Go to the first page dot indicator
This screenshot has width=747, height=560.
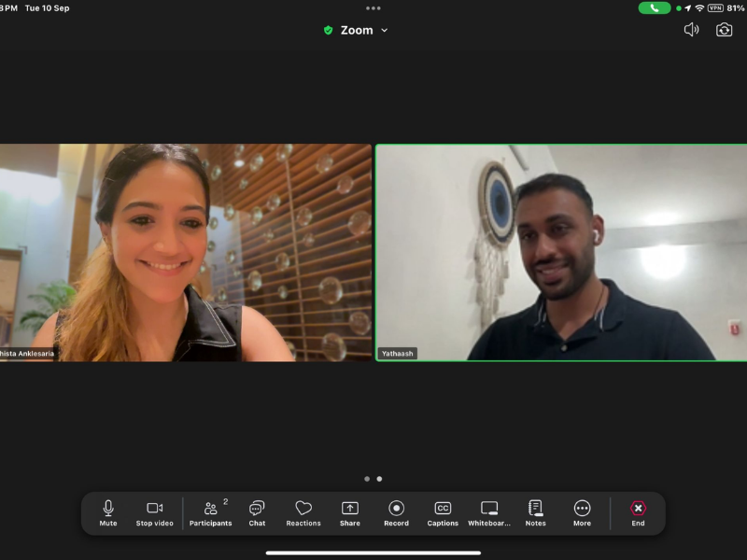[367, 479]
